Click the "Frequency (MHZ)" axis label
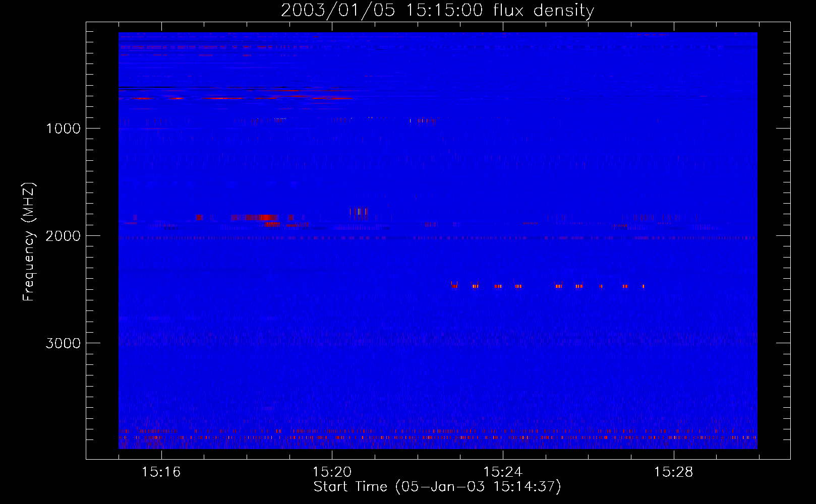816x504 pixels. (x=29, y=242)
